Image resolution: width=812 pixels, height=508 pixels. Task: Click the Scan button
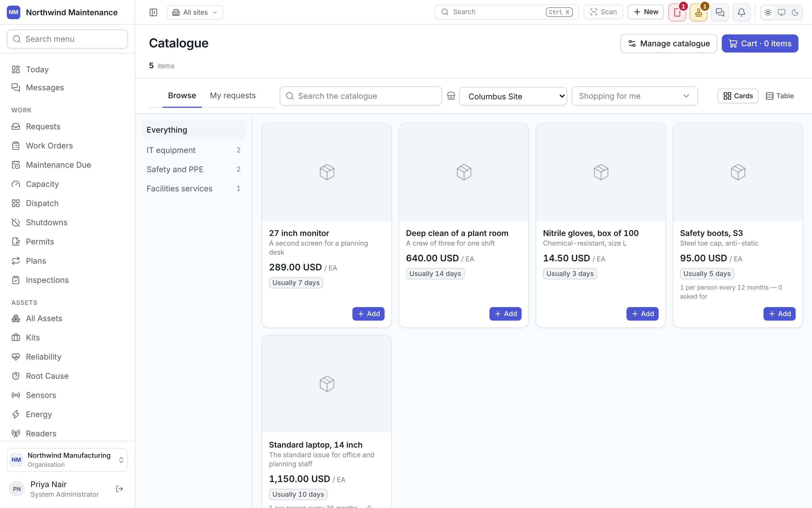tap(603, 12)
